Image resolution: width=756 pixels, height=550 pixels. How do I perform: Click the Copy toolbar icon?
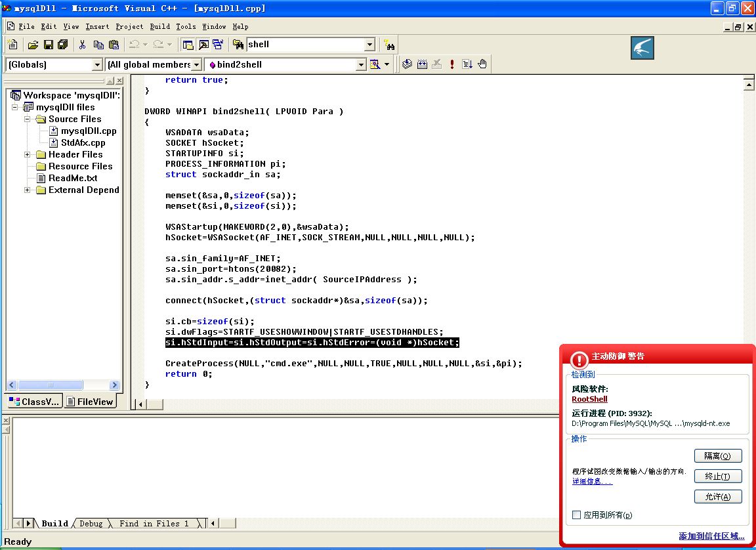(98, 45)
